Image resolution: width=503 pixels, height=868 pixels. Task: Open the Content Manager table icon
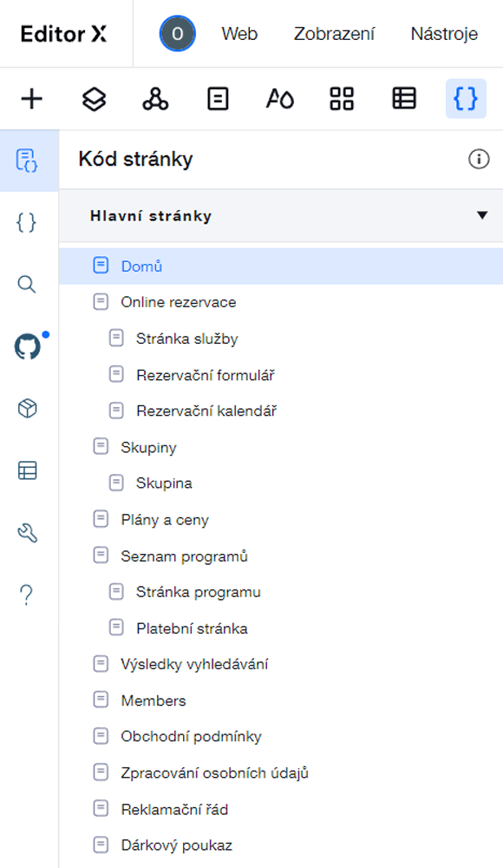[404, 99]
